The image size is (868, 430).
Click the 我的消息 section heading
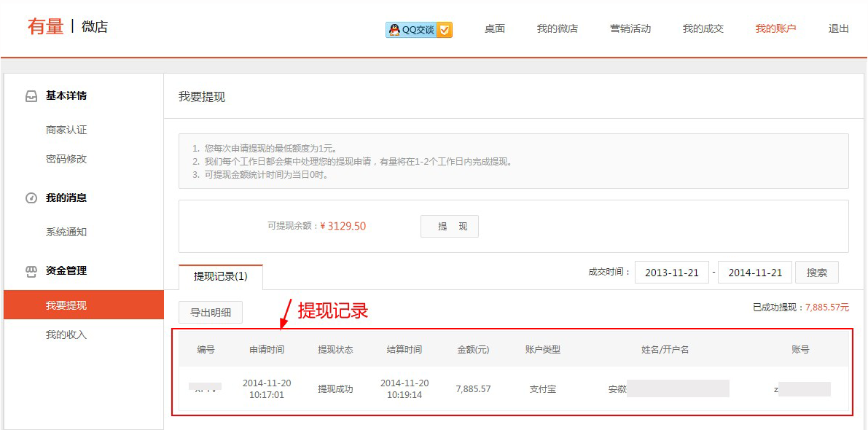(66, 198)
